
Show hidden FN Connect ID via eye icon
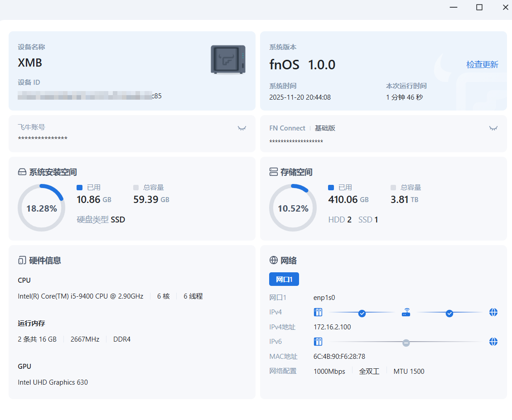tap(493, 128)
